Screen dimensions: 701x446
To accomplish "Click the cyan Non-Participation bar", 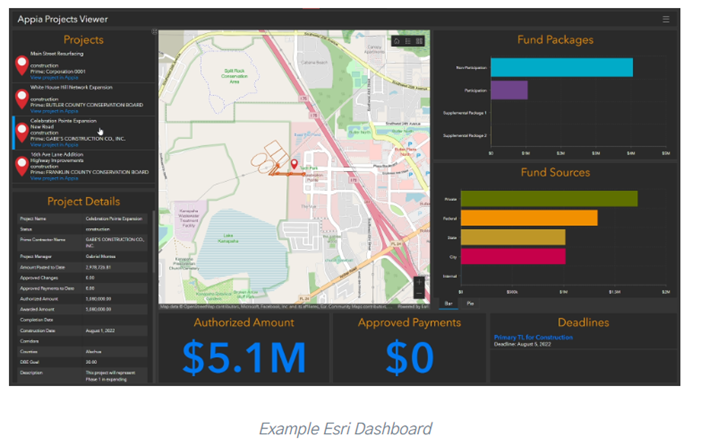I will 561,67.
